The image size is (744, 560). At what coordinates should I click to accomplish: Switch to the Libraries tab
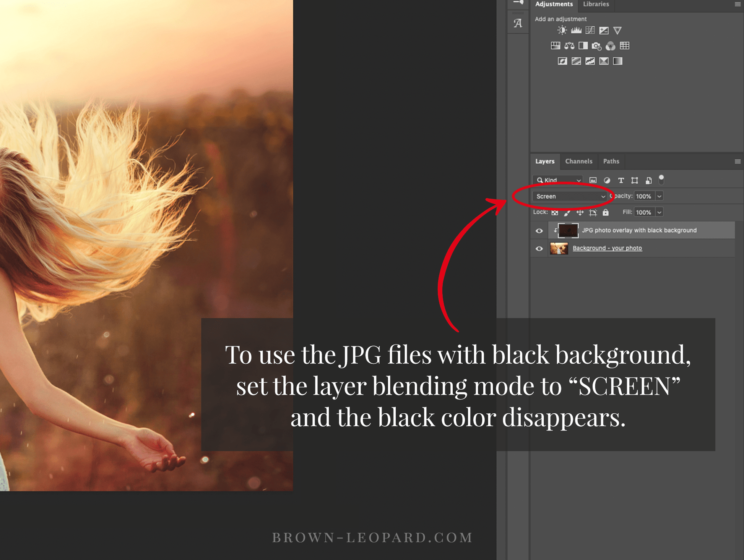coord(596,4)
